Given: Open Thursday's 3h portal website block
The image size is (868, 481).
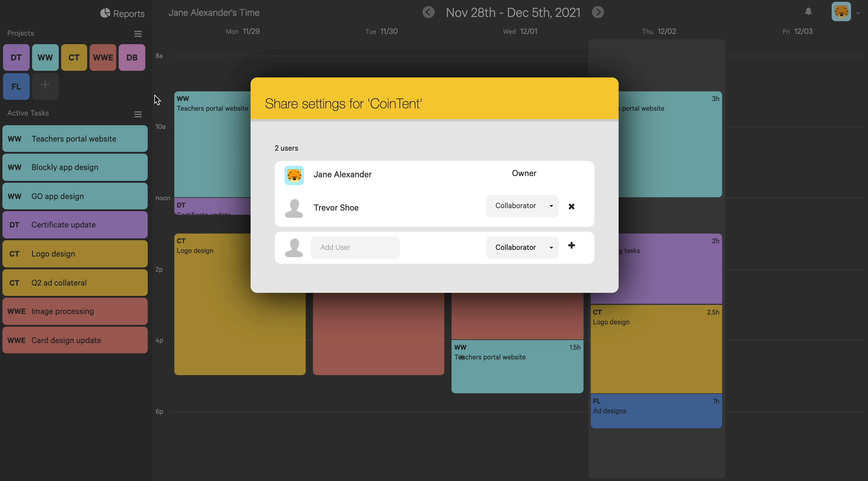Looking at the screenshot, I should (670, 144).
